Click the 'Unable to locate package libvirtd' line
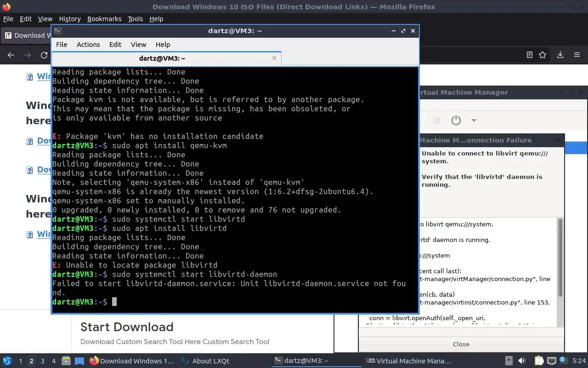The height and width of the screenshot is (368, 588). (x=135, y=265)
